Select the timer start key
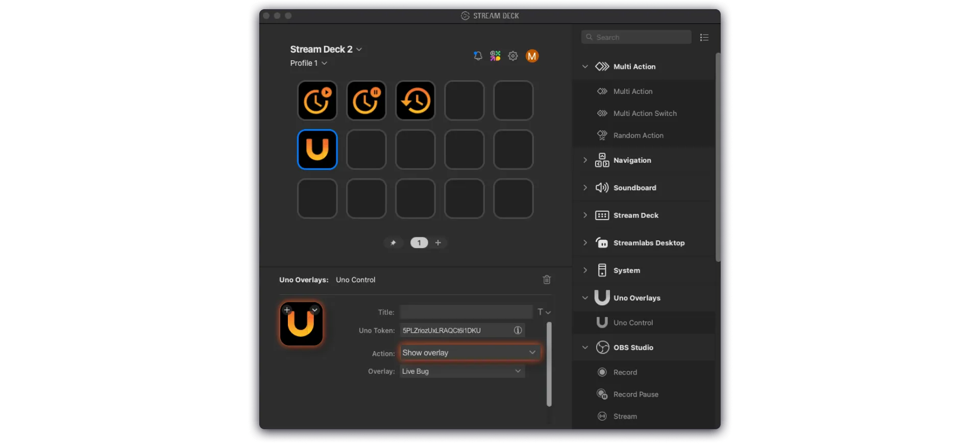Viewport: 980px width, 444px height. pyautogui.click(x=317, y=101)
